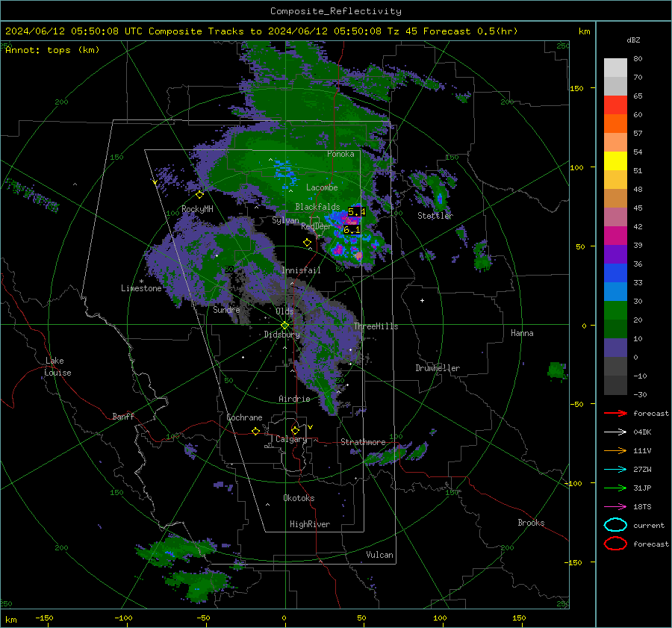
Task: Click the magenta 18TS arrow in legend
Action: (x=615, y=507)
